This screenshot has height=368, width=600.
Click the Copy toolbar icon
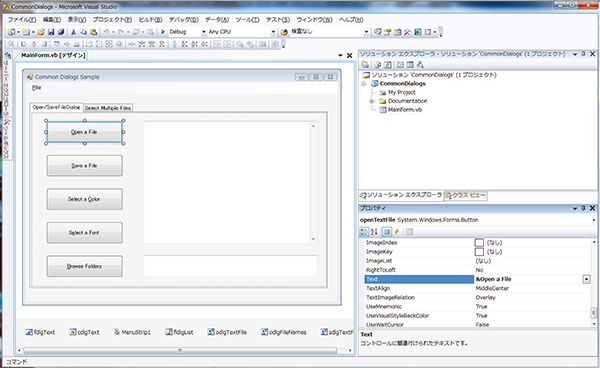point(83,32)
